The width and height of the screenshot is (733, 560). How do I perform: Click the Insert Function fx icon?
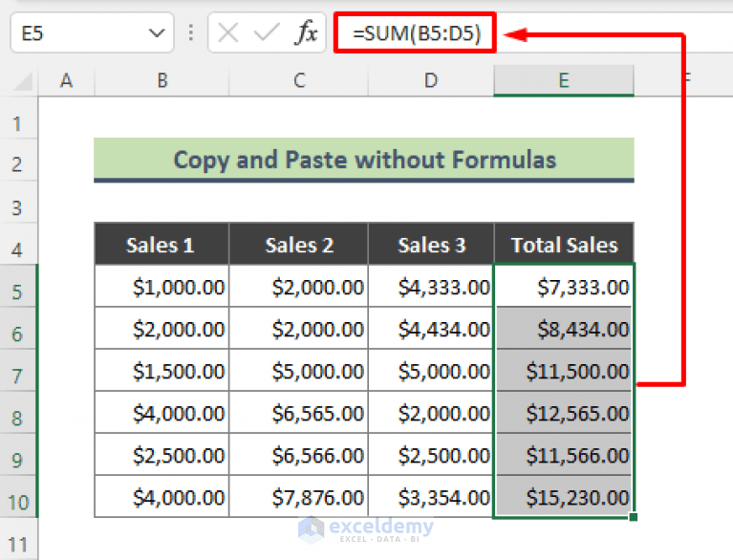point(307,32)
